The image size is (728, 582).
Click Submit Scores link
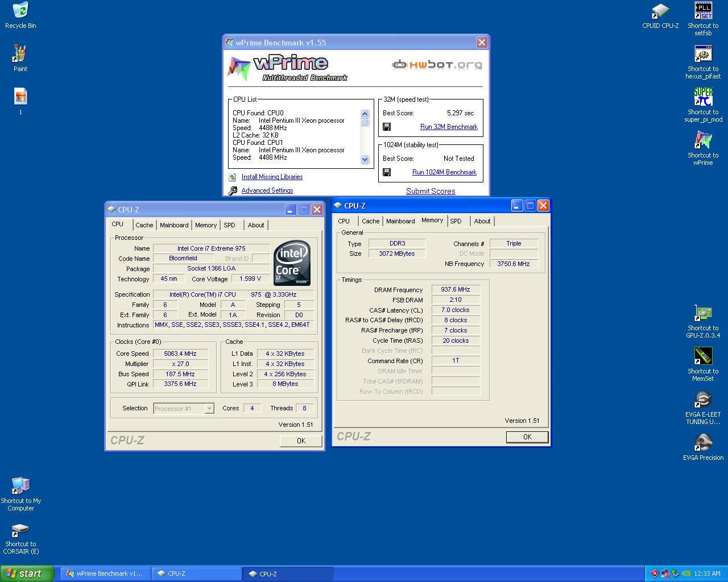pyautogui.click(x=431, y=191)
